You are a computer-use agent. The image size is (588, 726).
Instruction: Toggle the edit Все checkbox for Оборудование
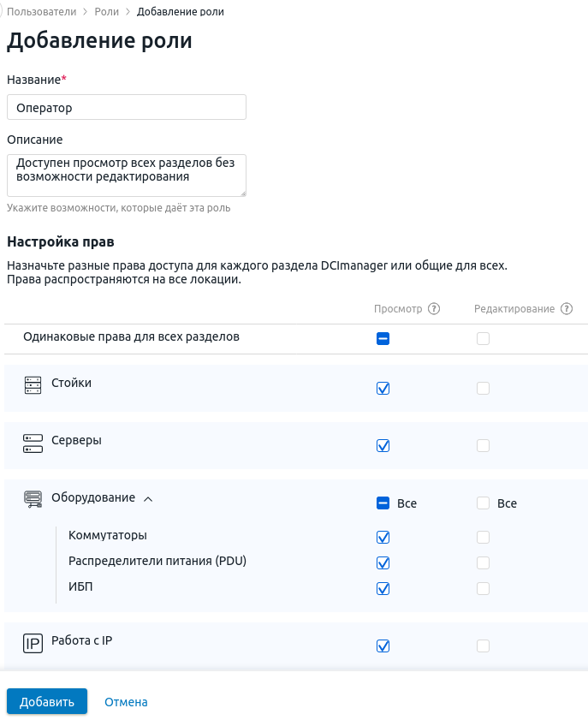(483, 503)
